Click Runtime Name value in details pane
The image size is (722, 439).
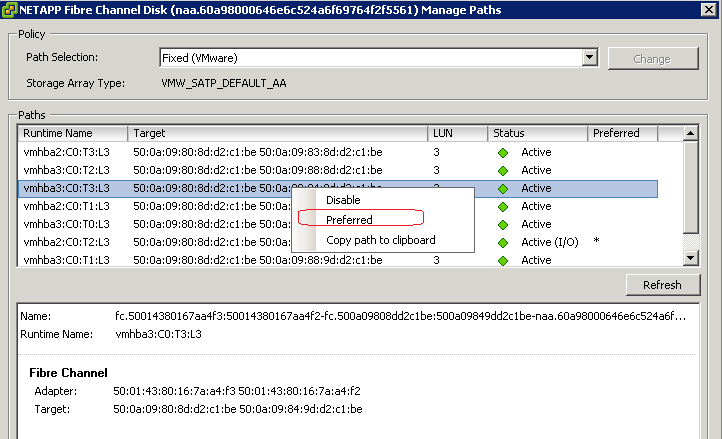point(158,334)
